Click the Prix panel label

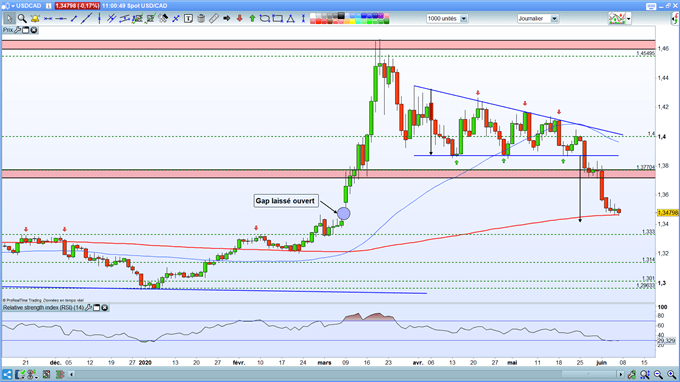point(7,30)
